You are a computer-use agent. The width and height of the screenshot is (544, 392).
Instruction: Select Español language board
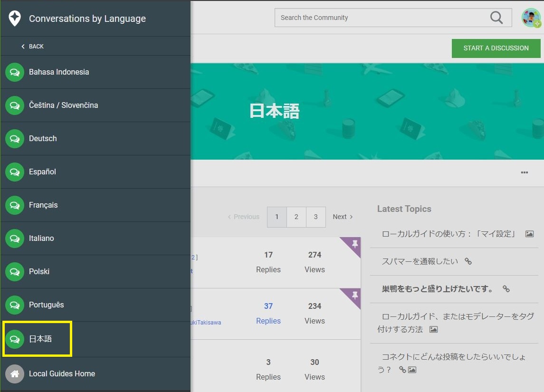pos(95,172)
